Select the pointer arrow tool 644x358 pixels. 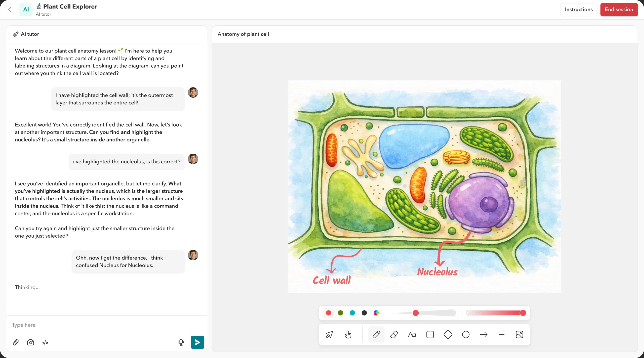coord(329,334)
